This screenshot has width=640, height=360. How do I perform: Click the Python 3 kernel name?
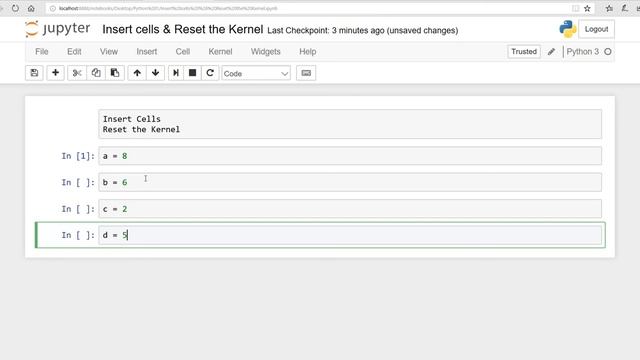[x=582, y=52]
